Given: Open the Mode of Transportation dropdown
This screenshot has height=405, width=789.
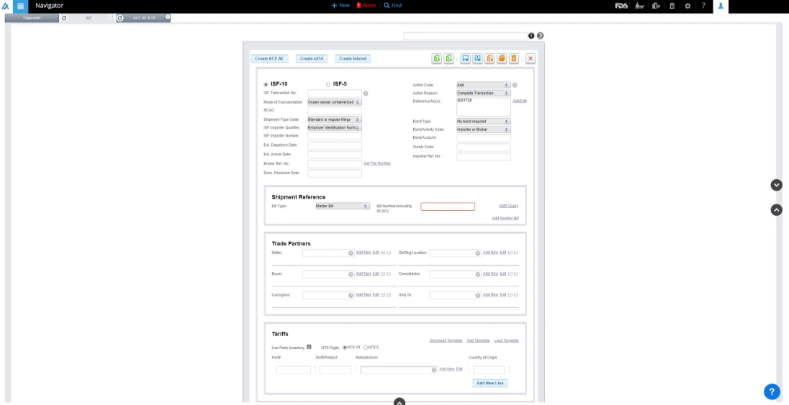Looking at the screenshot, I should point(334,101).
